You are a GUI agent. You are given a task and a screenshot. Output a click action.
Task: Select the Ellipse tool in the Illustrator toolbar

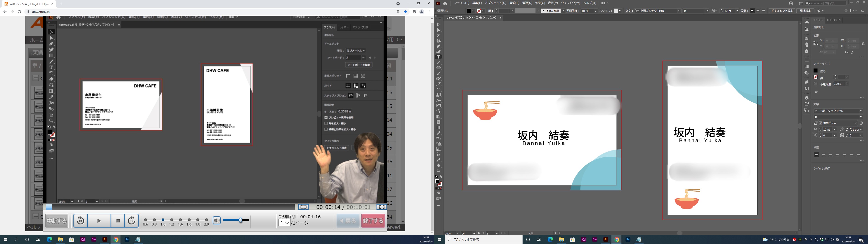pos(438,68)
